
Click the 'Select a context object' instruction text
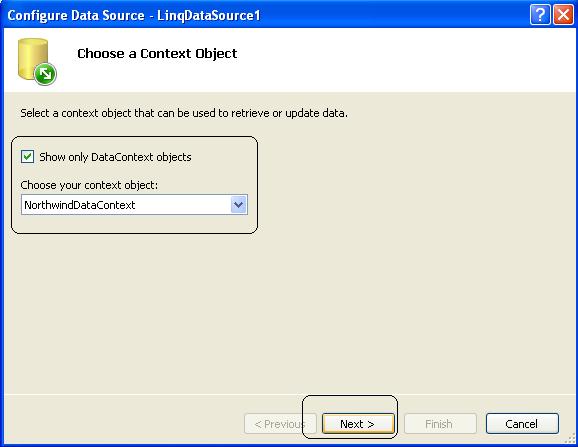(184, 113)
